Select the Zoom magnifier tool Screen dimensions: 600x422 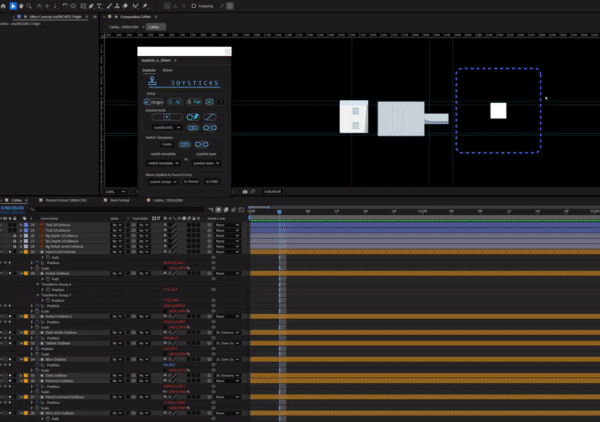tap(29, 6)
